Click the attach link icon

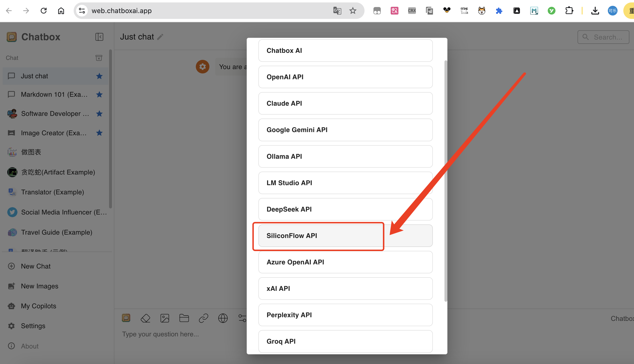coord(204,318)
